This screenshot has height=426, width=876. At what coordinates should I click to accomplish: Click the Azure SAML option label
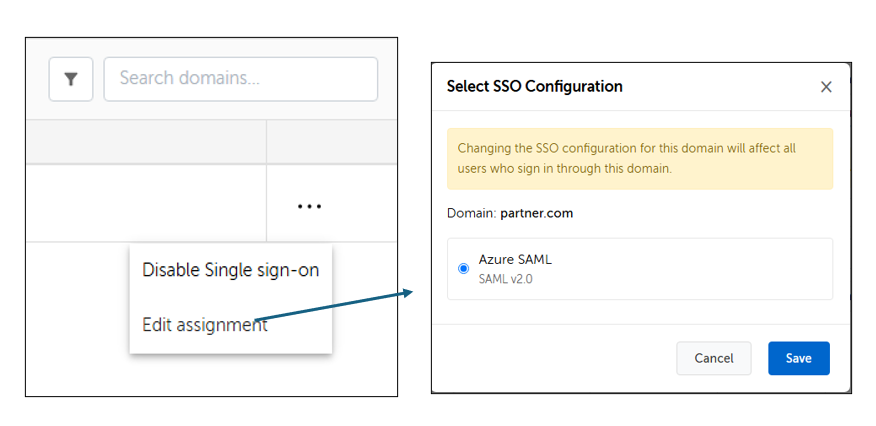pos(515,260)
